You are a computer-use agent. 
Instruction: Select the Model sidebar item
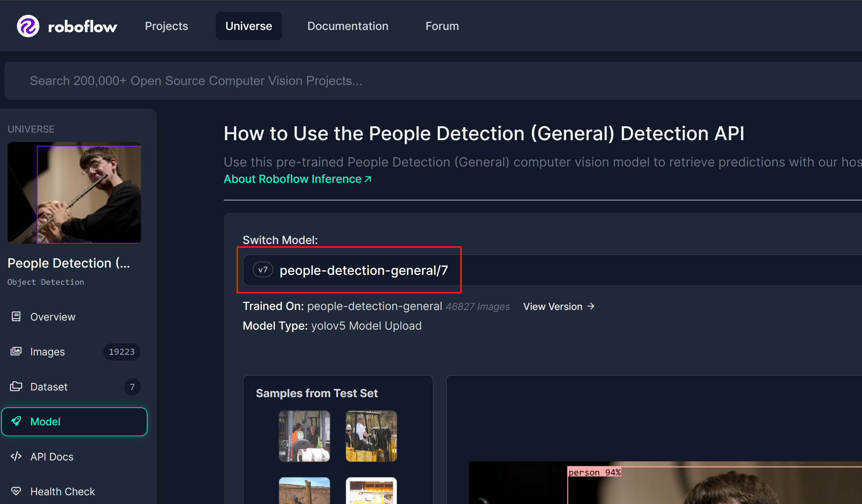point(74,422)
